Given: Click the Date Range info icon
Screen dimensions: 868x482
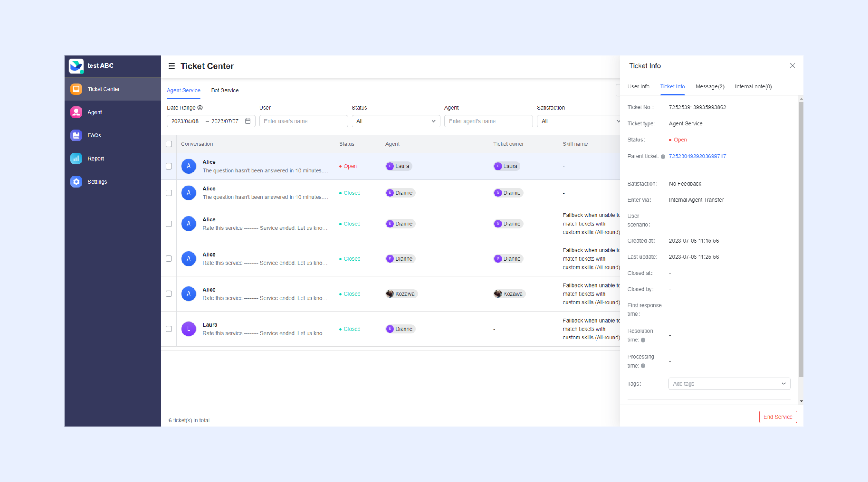Looking at the screenshot, I should (200, 108).
